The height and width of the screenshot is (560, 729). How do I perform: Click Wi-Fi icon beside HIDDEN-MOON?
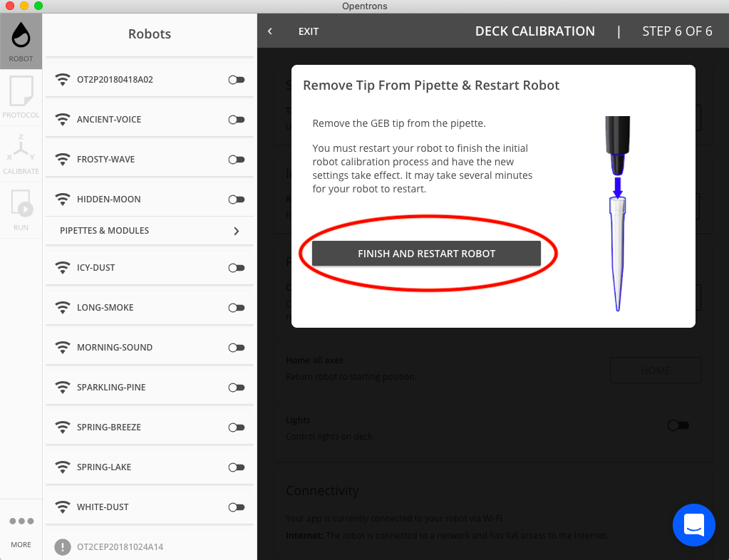click(63, 199)
